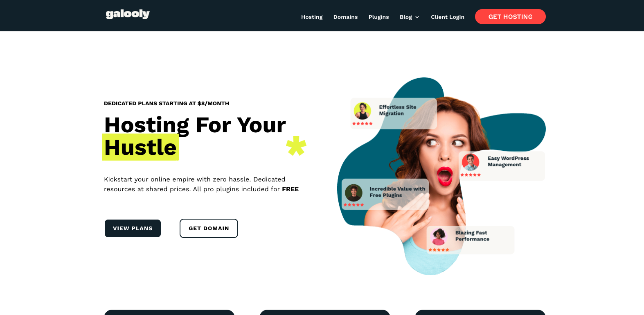This screenshot has height=315, width=644.
Task: Click the red GET HOSTING button
Action: coord(510,17)
